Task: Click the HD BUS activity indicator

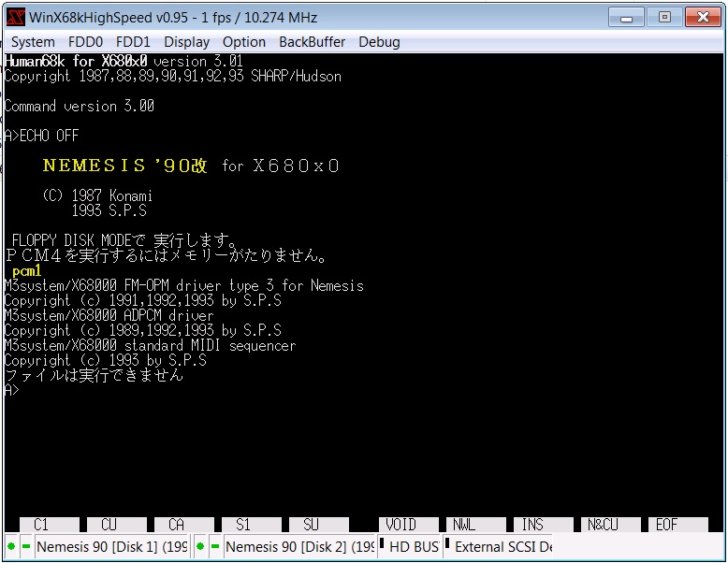Action: pos(382,543)
